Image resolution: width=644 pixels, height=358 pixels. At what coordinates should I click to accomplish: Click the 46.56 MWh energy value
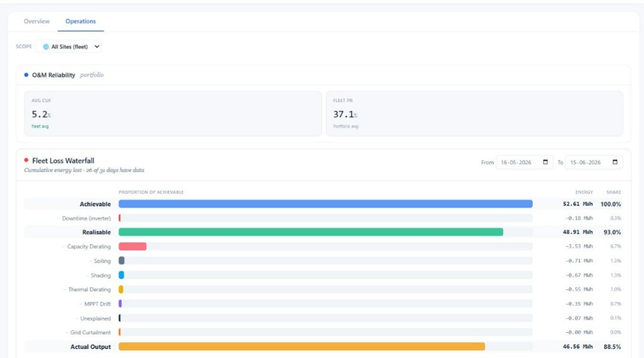pyautogui.click(x=577, y=347)
